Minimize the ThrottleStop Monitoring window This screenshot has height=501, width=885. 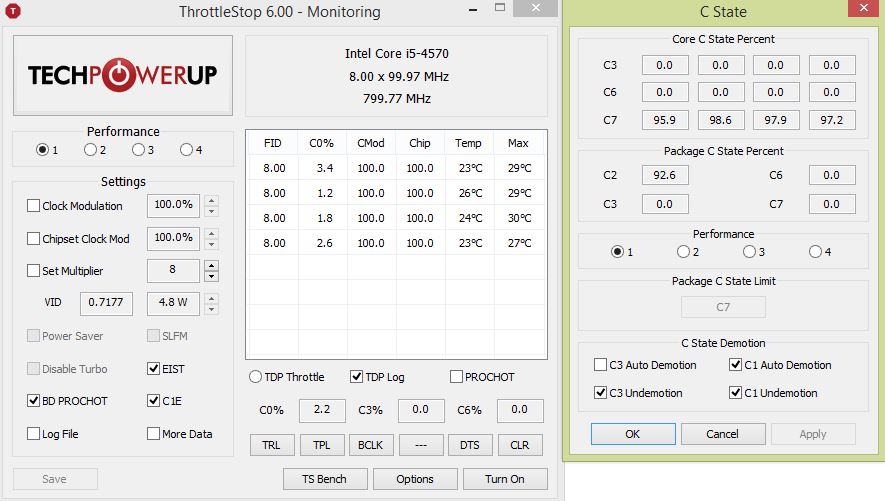pos(473,9)
